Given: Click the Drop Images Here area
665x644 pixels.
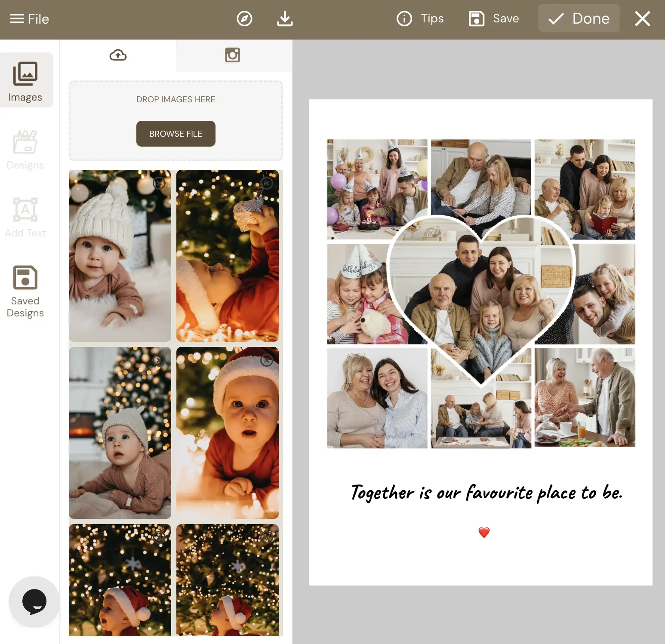Looking at the screenshot, I should point(176,120).
